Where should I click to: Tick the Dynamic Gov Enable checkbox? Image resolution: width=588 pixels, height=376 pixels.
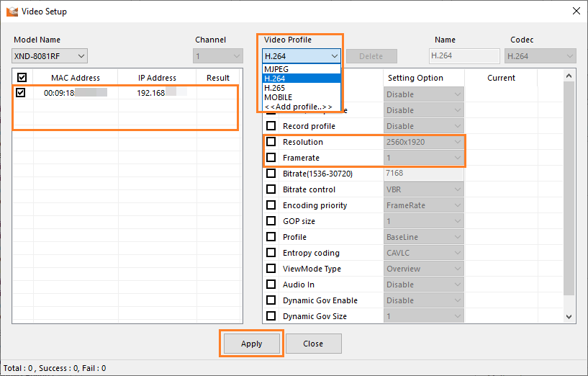[271, 300]
